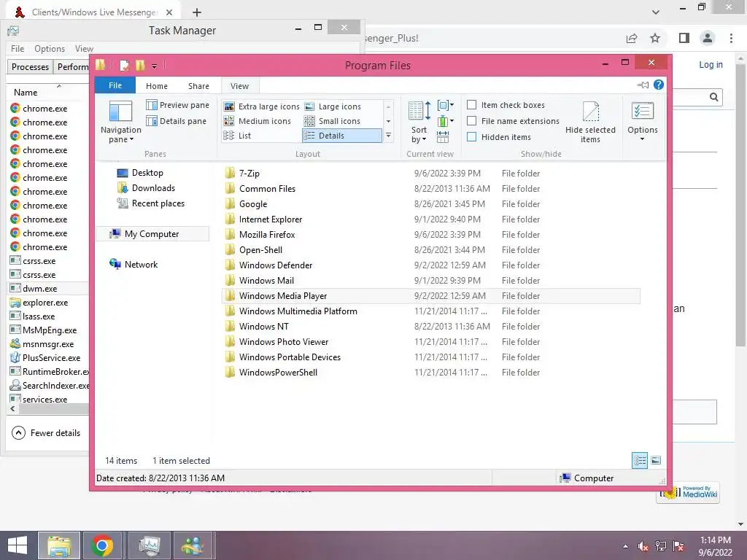Switch to the Home ribbon tab
The height and width of the screenshot is (560, 747).
[157, 86]
